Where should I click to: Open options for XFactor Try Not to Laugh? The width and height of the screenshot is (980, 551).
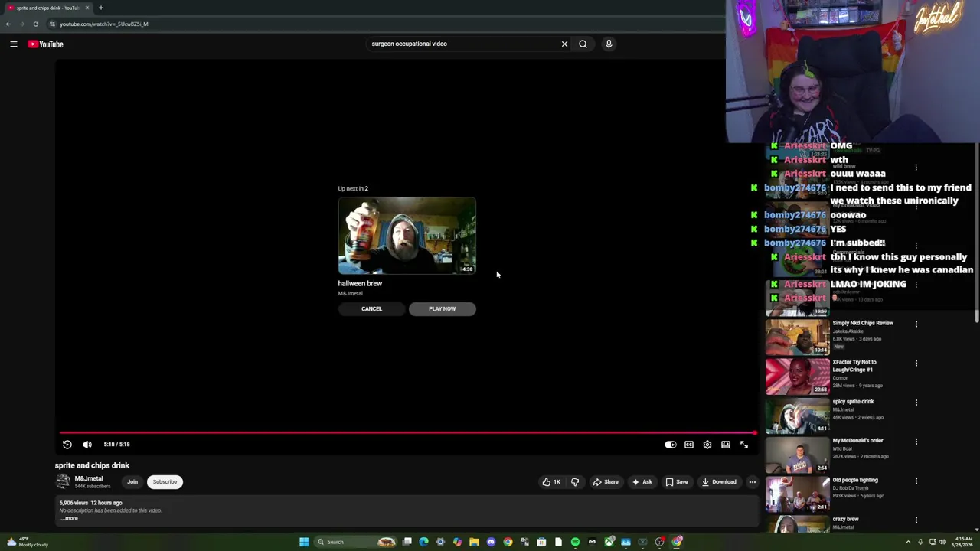(916, 363)
